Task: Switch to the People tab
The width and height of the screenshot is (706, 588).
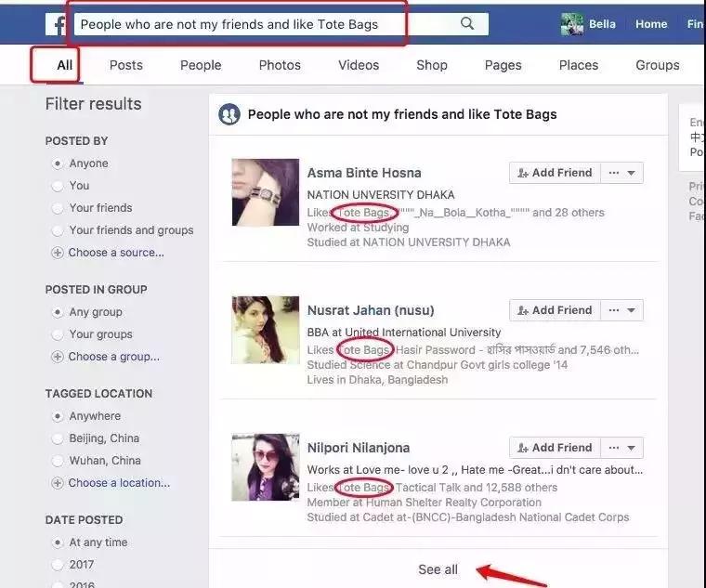Action: [x=201, y=65]
